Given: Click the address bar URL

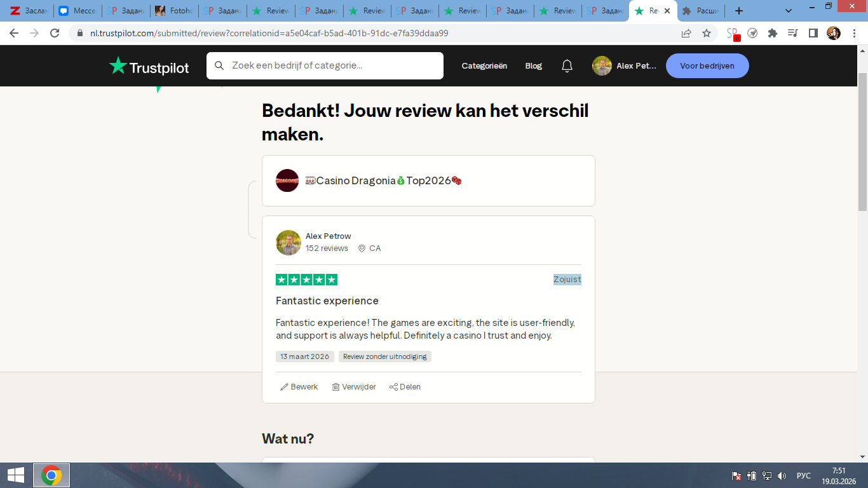Looking at the screenshot, I should click(269, 33).
